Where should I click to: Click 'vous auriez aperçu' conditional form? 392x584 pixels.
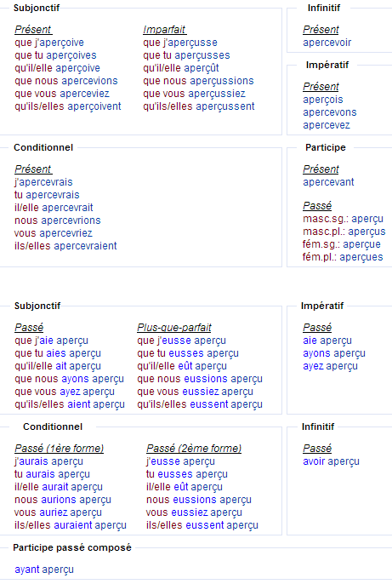58,512
